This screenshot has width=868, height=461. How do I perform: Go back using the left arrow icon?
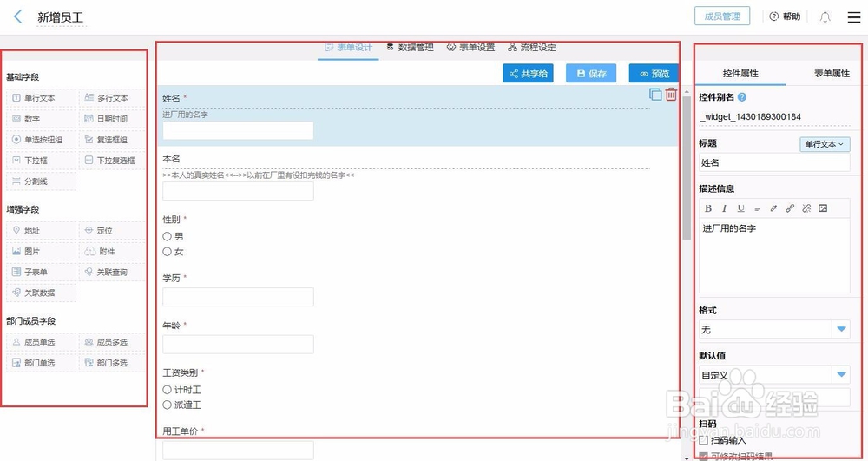17,16
